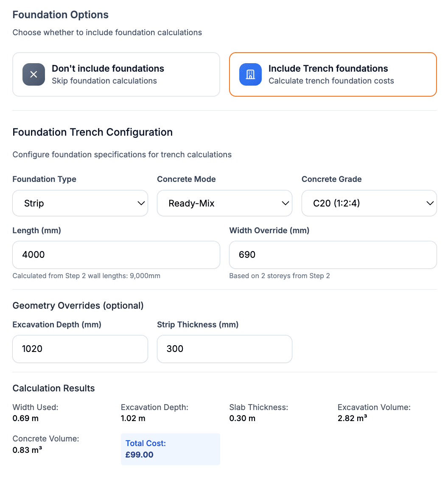The image size is (448, 480).
Task: Click the Strip Thickness (mm) input box
Action: pos(224,349)
